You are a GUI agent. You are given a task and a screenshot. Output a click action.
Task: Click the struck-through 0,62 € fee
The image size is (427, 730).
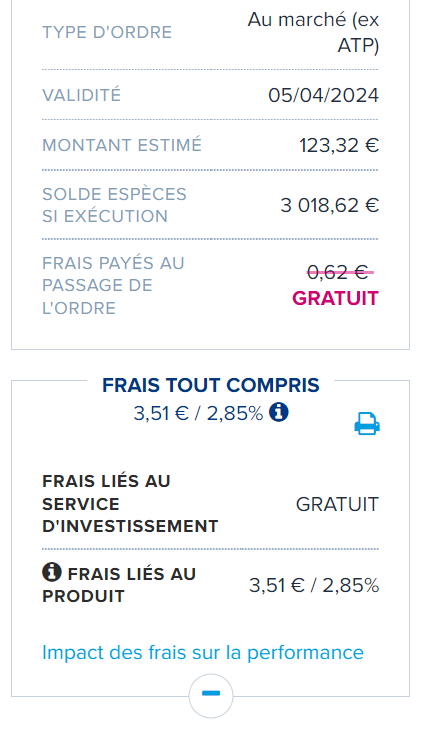click(x=338, y=272)
